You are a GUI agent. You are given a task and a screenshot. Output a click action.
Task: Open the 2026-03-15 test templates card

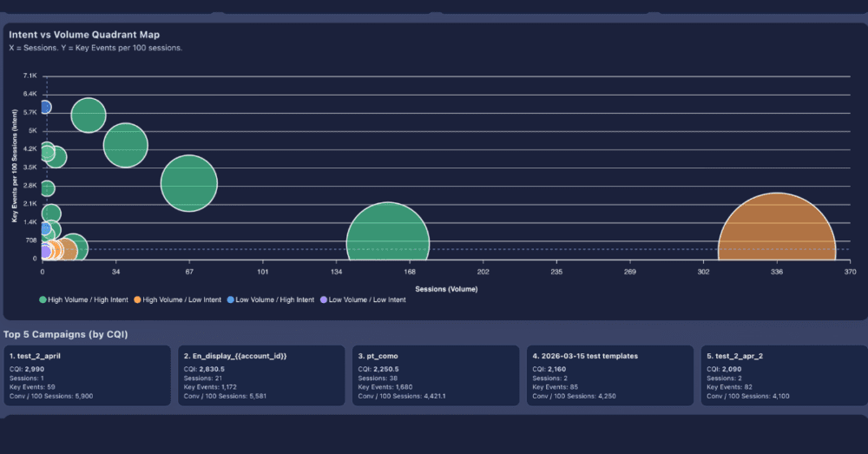610,375
